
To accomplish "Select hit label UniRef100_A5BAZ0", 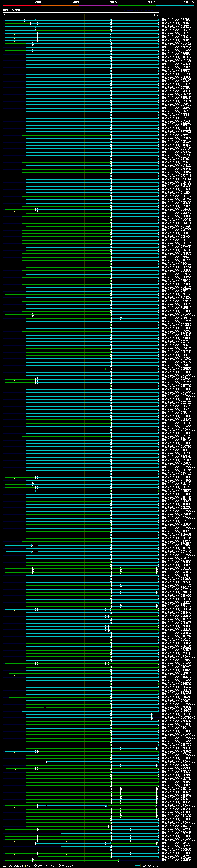I will [x=177, y=23].
